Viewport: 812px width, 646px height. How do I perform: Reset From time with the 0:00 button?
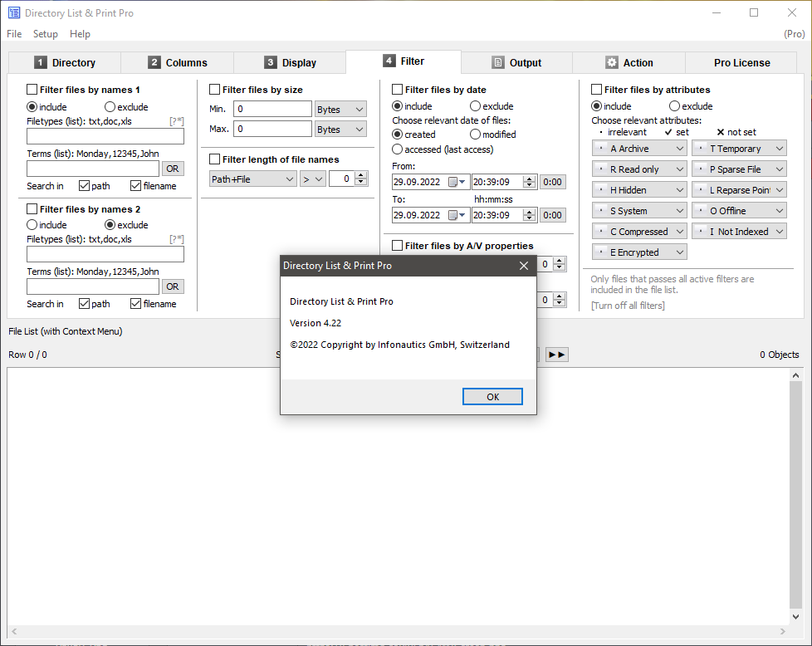point(553,182)
